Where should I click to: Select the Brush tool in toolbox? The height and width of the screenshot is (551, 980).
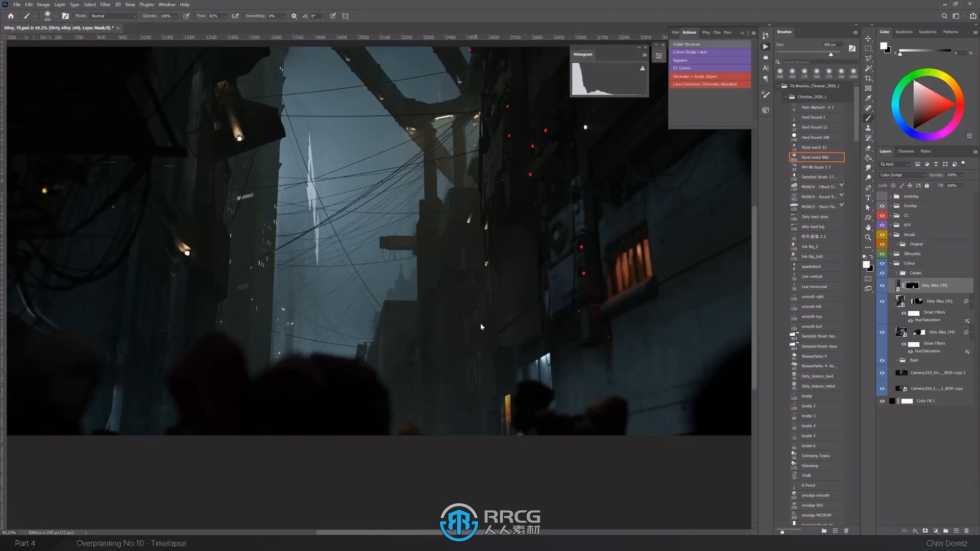[x=868, y=118]
